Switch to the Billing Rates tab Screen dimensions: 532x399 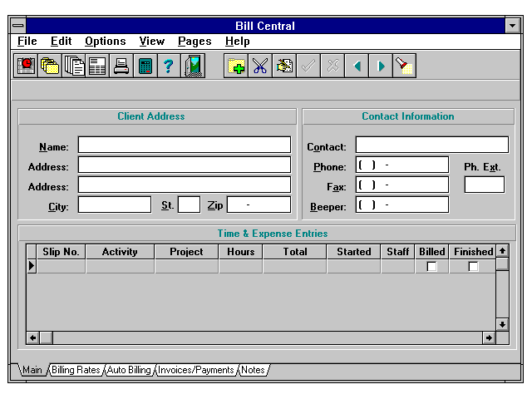[77, 370]
